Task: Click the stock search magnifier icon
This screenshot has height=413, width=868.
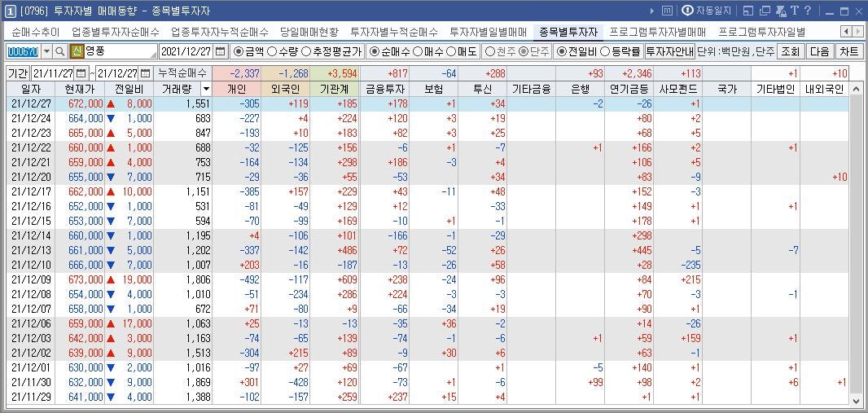Action: pos(59,51)
